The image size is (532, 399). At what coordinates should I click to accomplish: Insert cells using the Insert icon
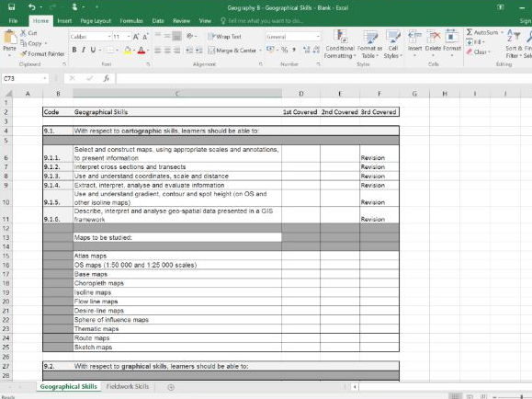[x=414, y=37]
